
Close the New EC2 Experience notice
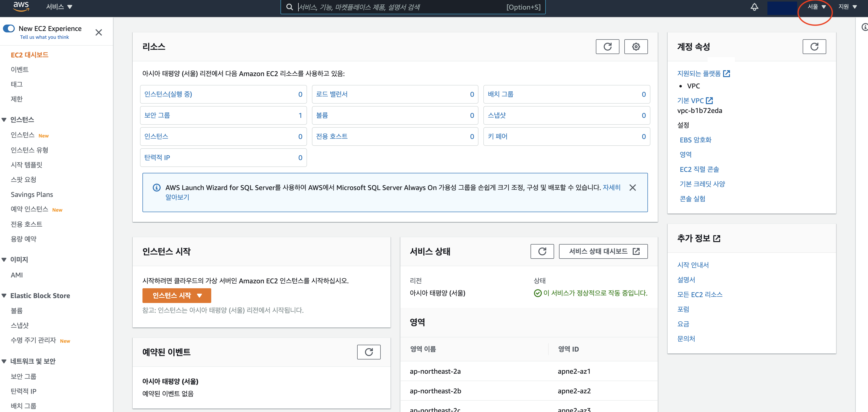[98, 32]
